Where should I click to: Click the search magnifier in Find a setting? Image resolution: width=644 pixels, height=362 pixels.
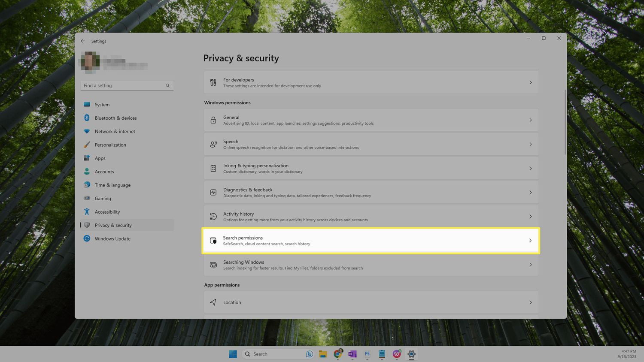tap(167, 86)
